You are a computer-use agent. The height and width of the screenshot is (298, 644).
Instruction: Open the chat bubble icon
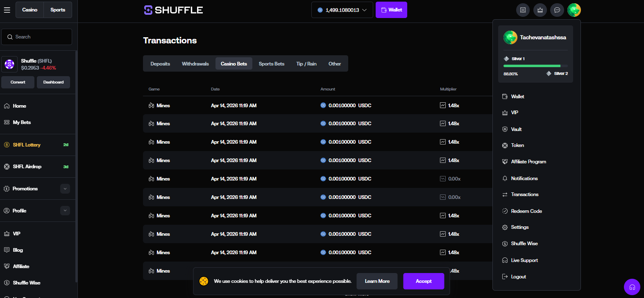557,10
